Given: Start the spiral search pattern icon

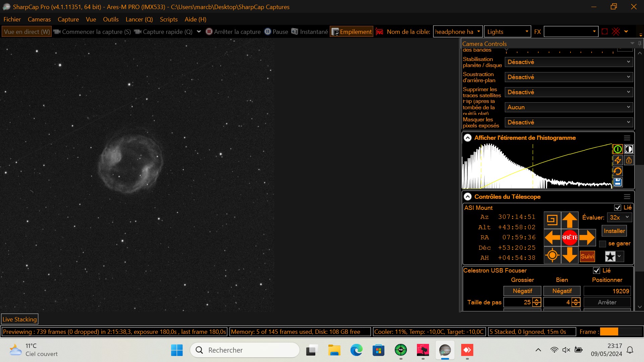Looking at the screenshot, I should pyautogui.click(x=552, y=220).
